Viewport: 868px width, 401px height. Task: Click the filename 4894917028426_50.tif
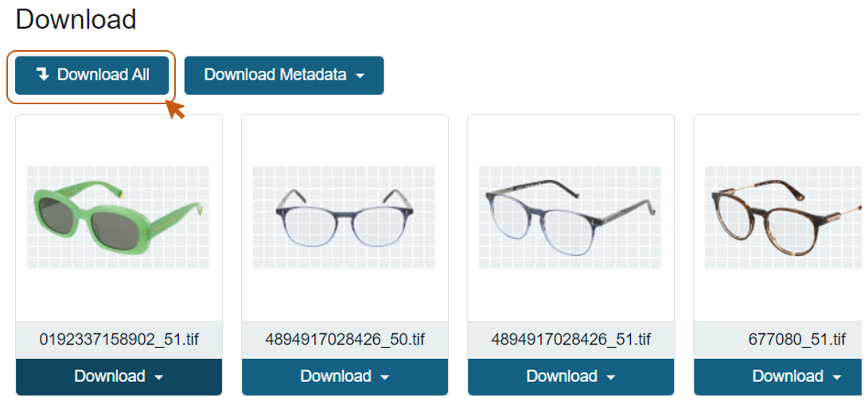[345, 340]
